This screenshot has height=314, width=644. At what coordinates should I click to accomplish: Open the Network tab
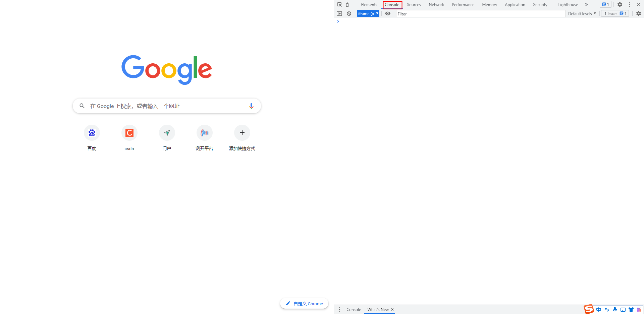click(x=436, y=5)
